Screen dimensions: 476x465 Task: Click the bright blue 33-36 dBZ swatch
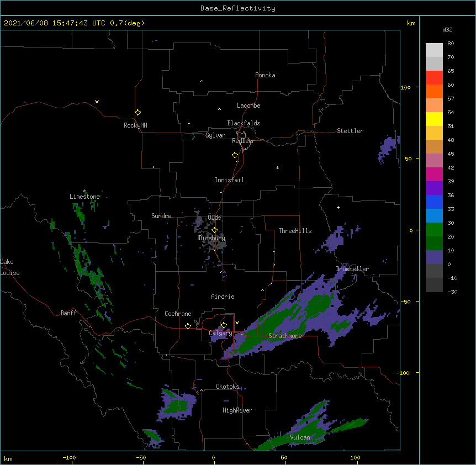tap(434, 202)
